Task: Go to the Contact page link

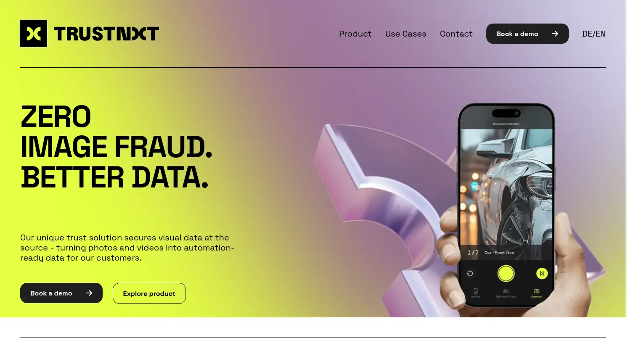Action: pyautogui.click(x=456, y=34)
